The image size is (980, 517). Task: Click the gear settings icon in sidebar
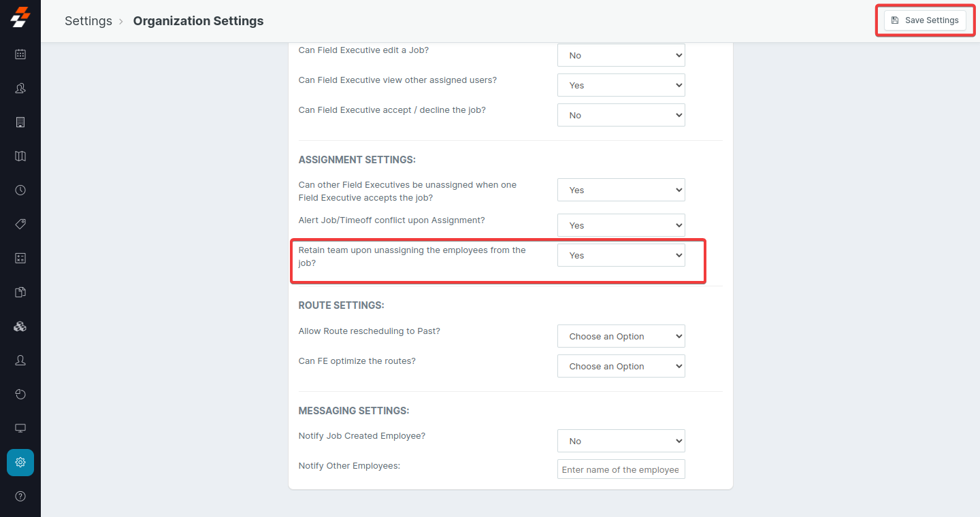point(20,463)
